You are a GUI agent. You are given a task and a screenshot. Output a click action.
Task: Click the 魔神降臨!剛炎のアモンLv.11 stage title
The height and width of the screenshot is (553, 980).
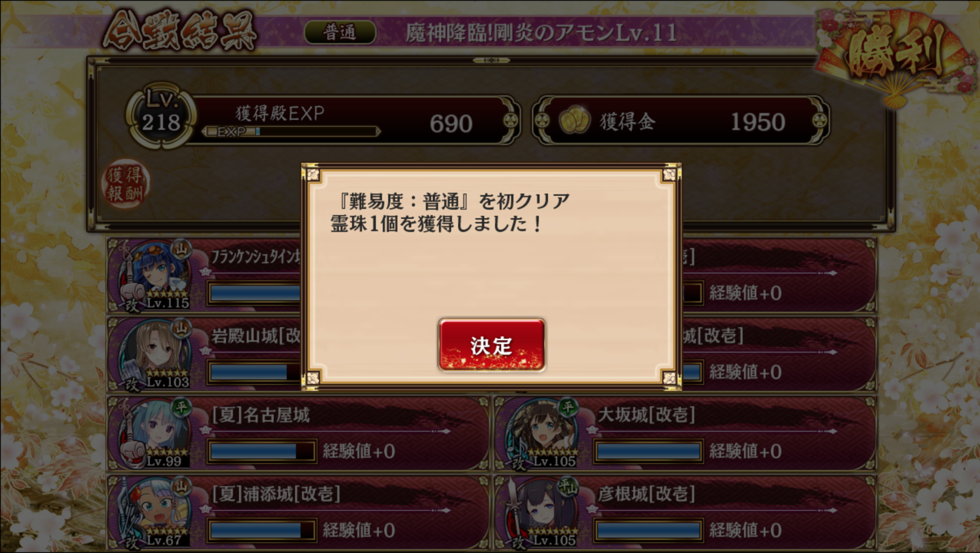click(x=542, y=33)
